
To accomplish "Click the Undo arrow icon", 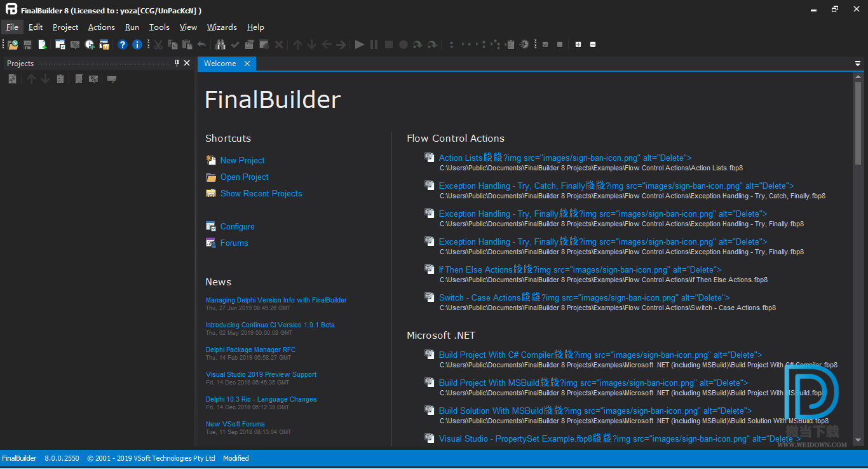I will coord(201,44).
